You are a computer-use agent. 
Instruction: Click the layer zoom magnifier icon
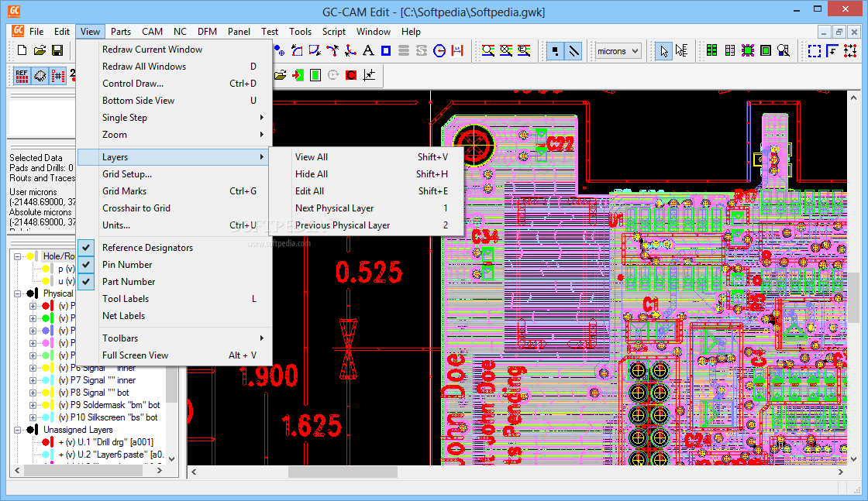coord(488,51)
